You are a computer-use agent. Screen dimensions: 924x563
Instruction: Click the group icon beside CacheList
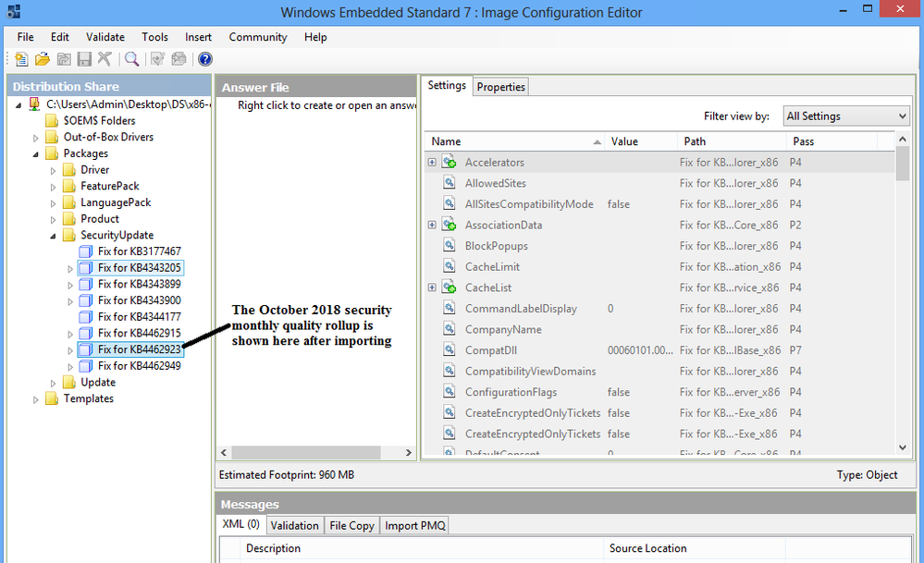[x=449, y=288]
